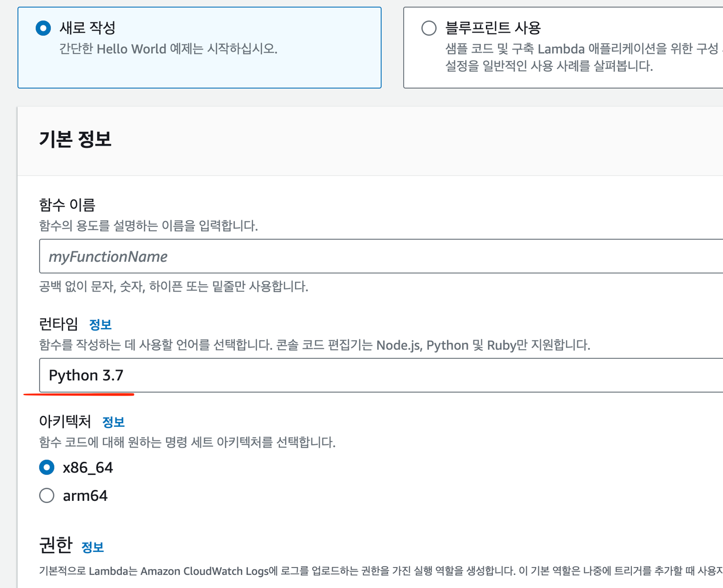Click the 런타임 field label
The width and height of the screenshot is (723, 588).
coord(59,324)
